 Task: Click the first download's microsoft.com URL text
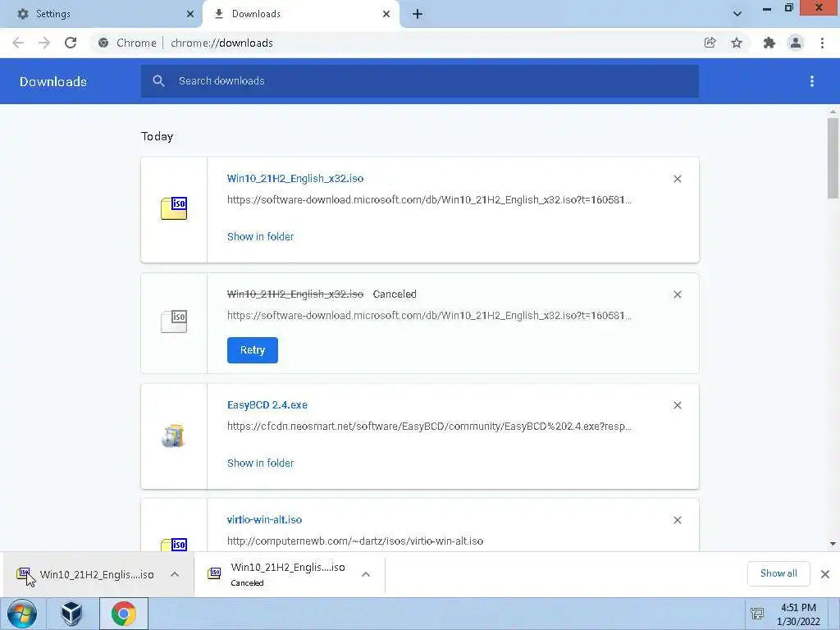[x=429, y=200]
